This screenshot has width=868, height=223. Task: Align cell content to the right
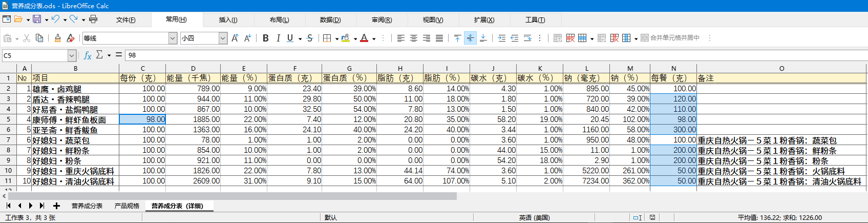coord(427,38)
